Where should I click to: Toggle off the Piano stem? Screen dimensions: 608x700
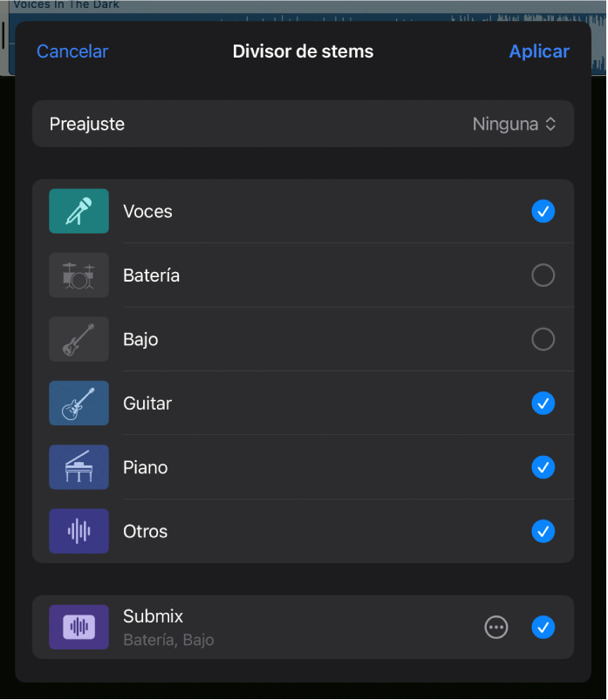point(543,467)
